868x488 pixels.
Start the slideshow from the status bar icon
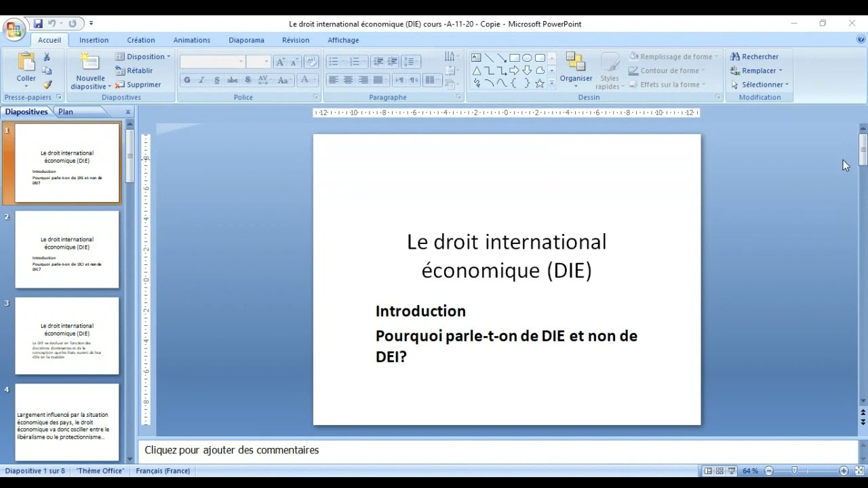(x=732, y=471)
